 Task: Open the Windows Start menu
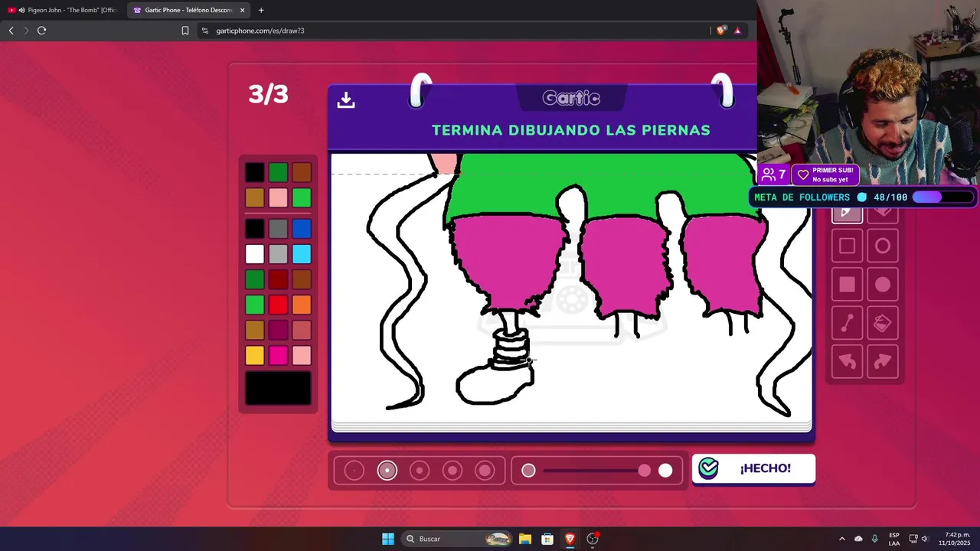[x=388, y=539]
